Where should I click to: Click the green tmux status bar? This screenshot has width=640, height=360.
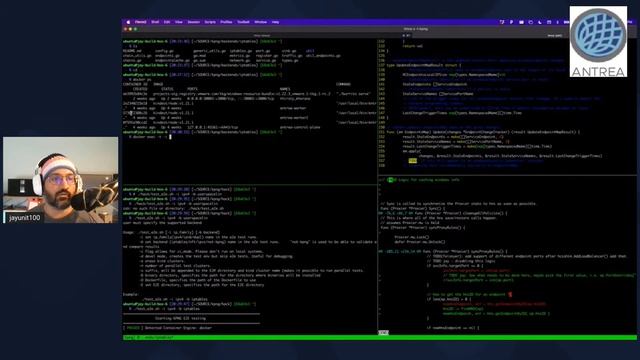[x=379, y=338]
